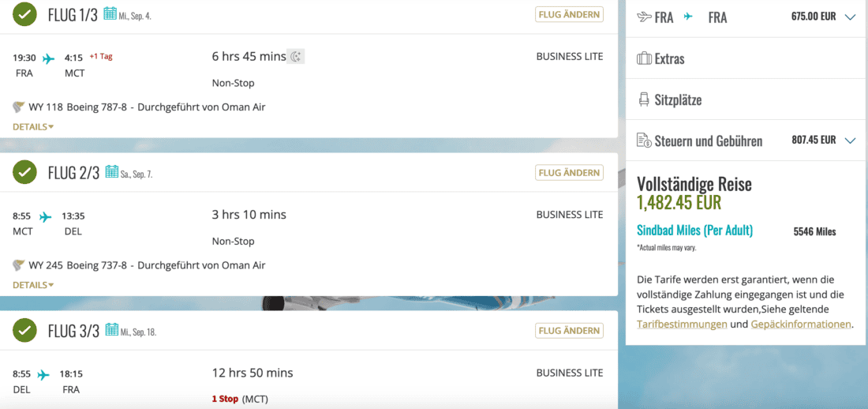Click the seat icon beside Sitzplätze
Viewport: 868px width, 409px height.
pyautogui.click(x=644, y=99)
